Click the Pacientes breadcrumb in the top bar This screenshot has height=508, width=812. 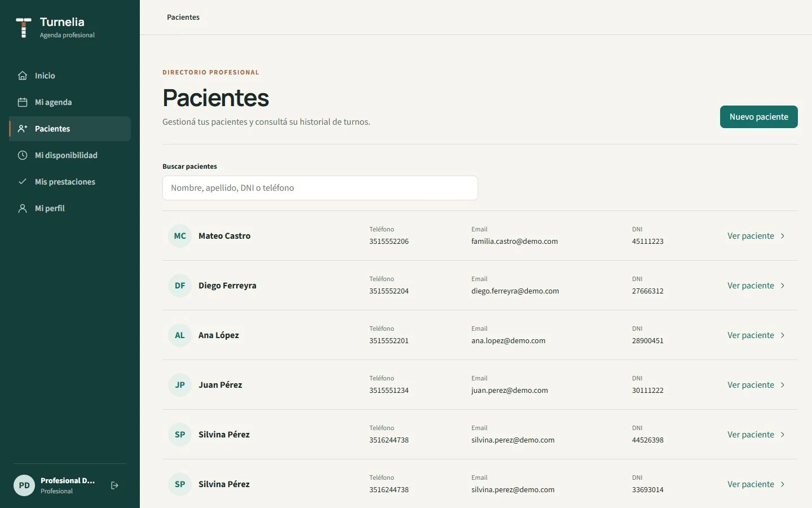coord(183,17)
